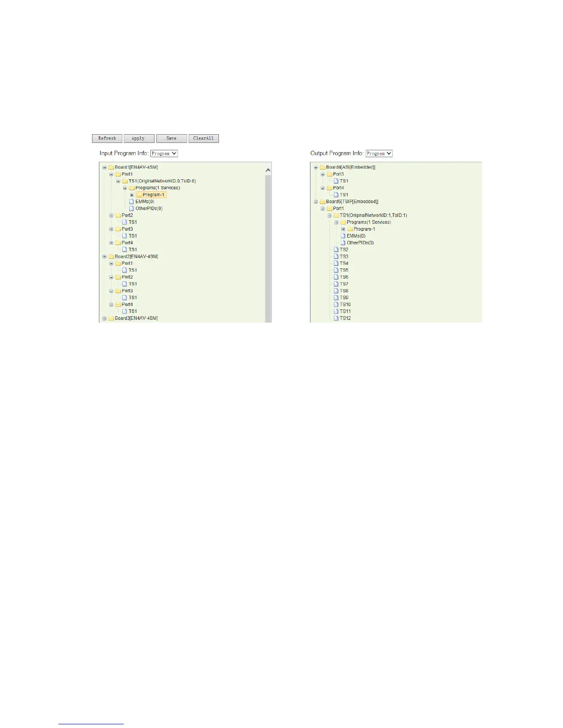
Task: Click TS1 file icon under Board2 Port4
Action: pyautogui.click(x=125, y=311)
